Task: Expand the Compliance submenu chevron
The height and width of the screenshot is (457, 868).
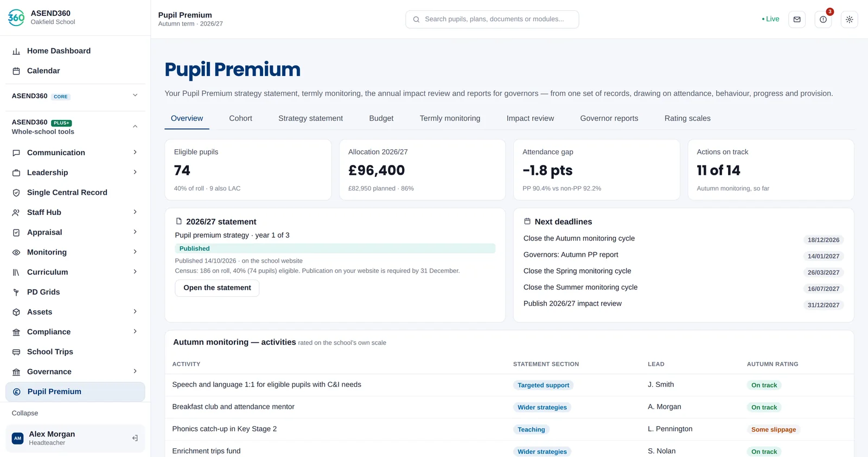Action: pyautogui.click(x=135, y=332)
